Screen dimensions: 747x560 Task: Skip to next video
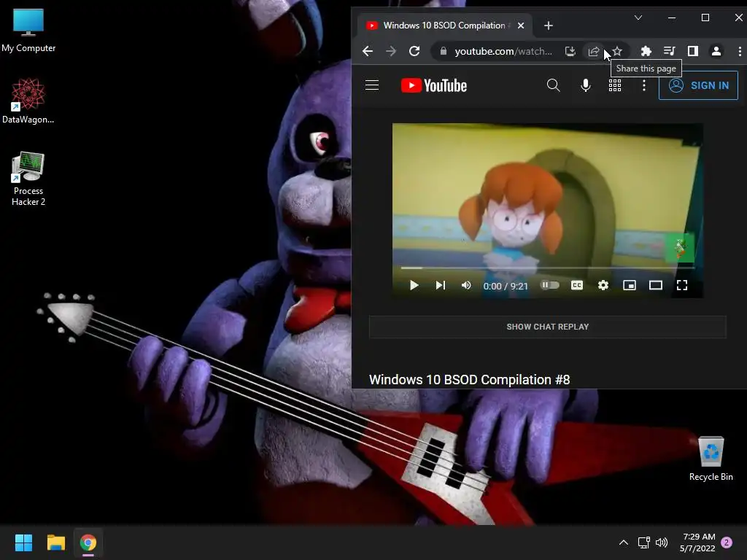point(441,285)
